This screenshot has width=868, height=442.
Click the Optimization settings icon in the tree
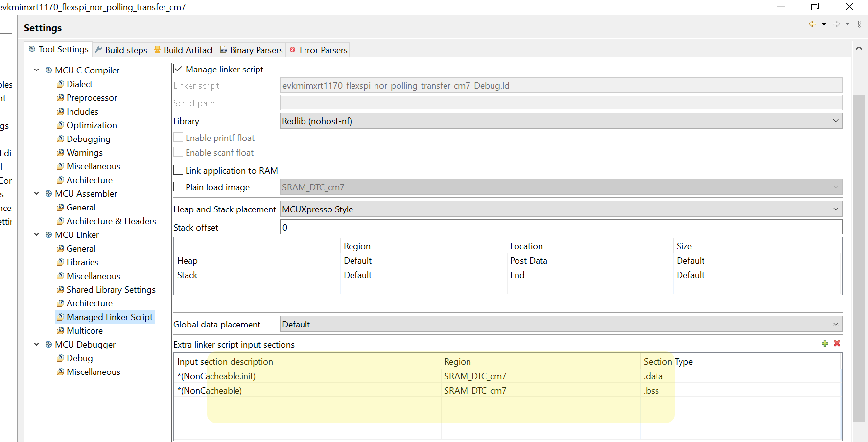61,125
